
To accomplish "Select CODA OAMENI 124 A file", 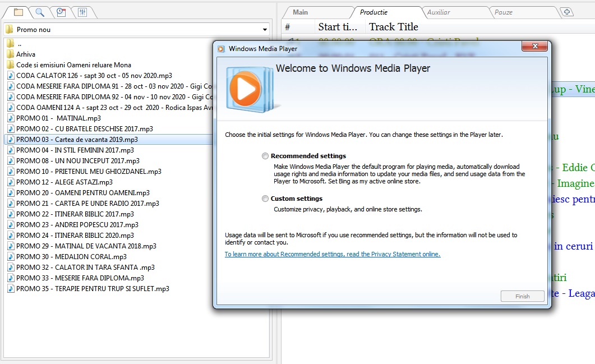I will [114, 108].
